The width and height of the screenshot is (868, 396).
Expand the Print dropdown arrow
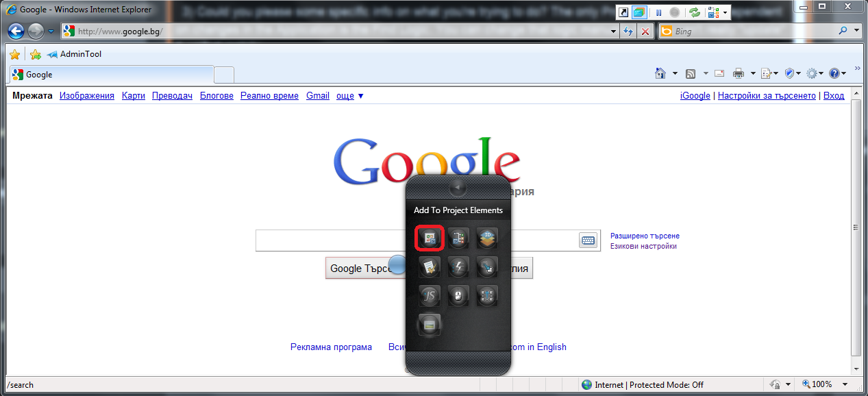click(x=753, y=74)
